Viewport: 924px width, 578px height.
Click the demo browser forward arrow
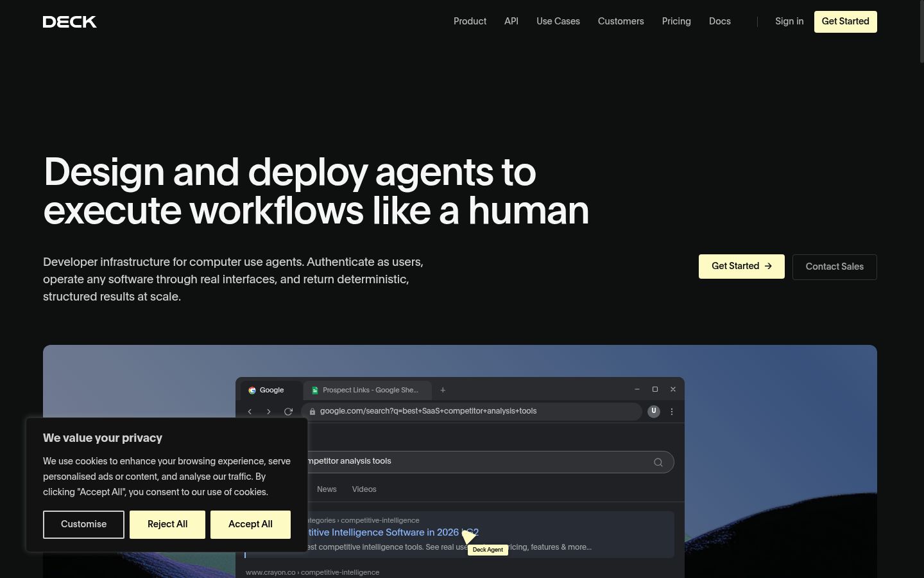point(269,412)
